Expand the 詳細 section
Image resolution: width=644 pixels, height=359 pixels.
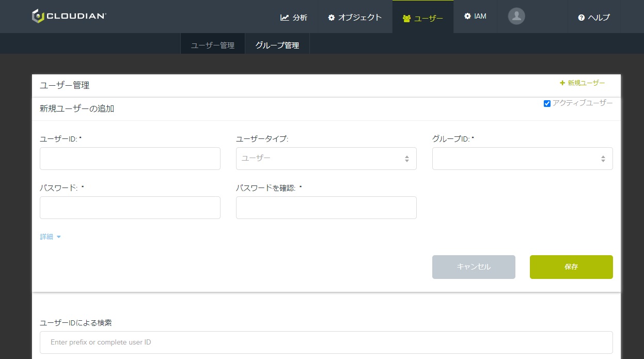click(51, 237)
